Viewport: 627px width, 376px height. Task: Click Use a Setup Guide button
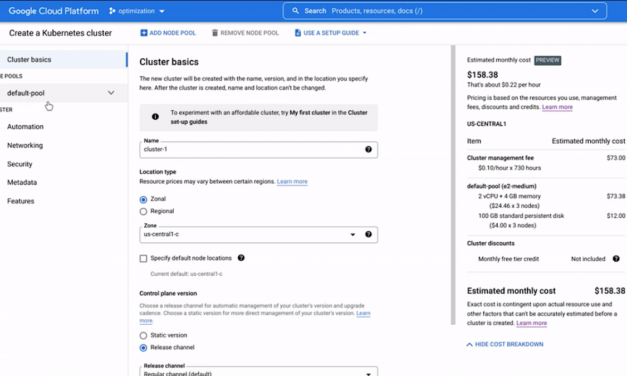pos(331,33)
